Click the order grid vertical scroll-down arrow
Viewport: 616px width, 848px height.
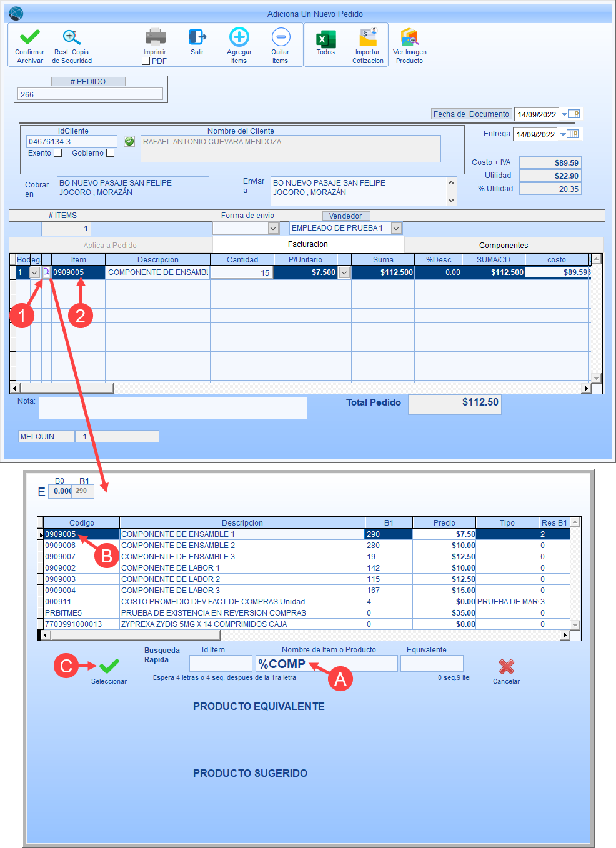click(596, 378)
